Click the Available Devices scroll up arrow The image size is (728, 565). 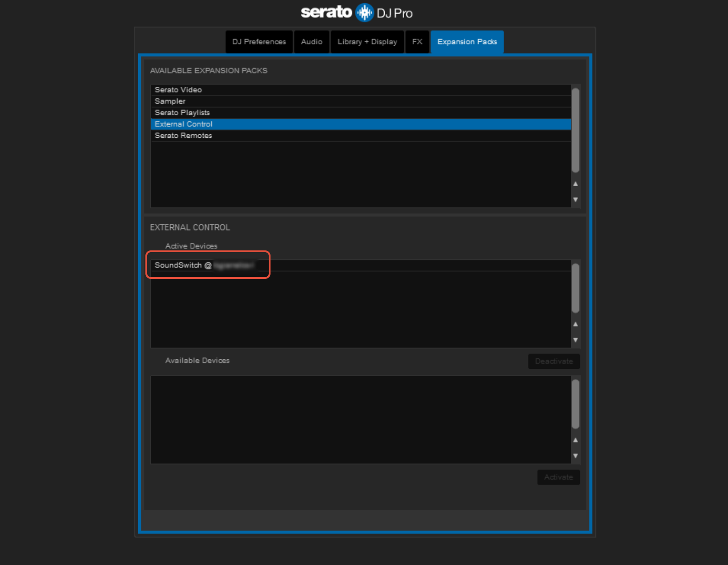point(575,440)
